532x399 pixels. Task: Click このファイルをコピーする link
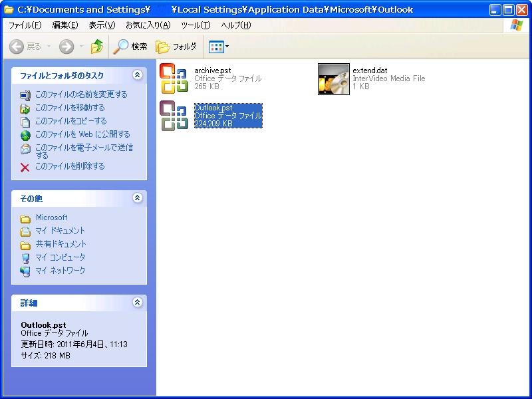71,121
